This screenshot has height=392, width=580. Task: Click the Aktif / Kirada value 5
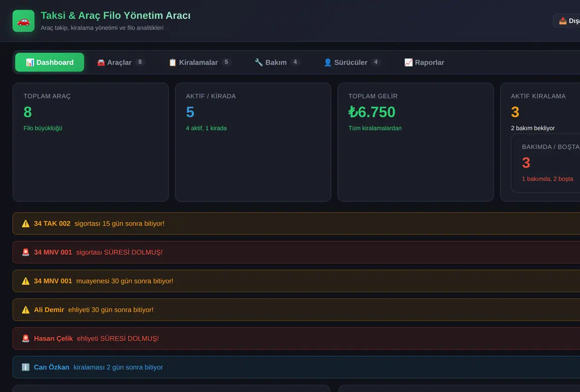point(190,112)
